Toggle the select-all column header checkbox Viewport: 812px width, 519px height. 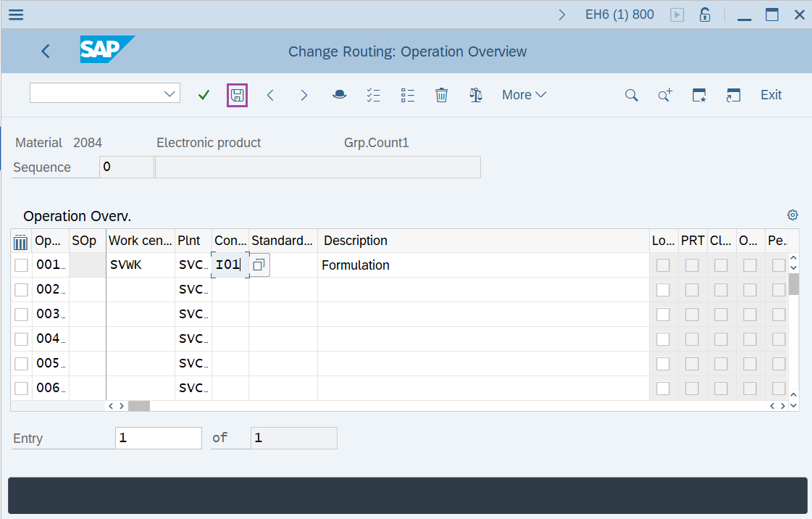[21, 240]
